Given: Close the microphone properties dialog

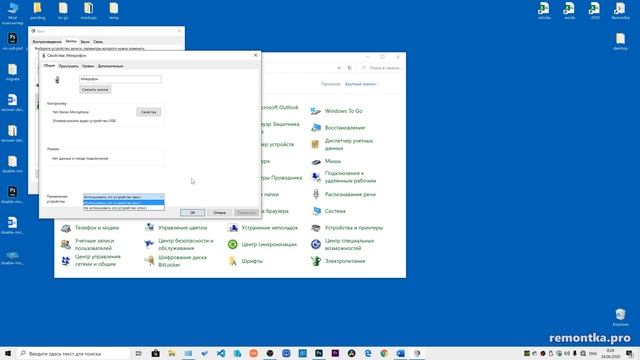Looking at the screenshot, I should pos(256,55).
